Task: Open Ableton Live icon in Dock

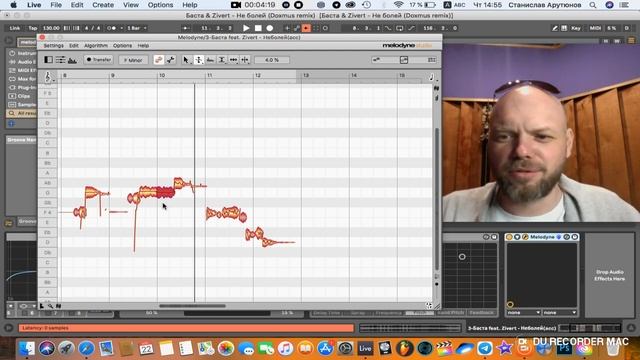Action: click(x=365, y=348)
